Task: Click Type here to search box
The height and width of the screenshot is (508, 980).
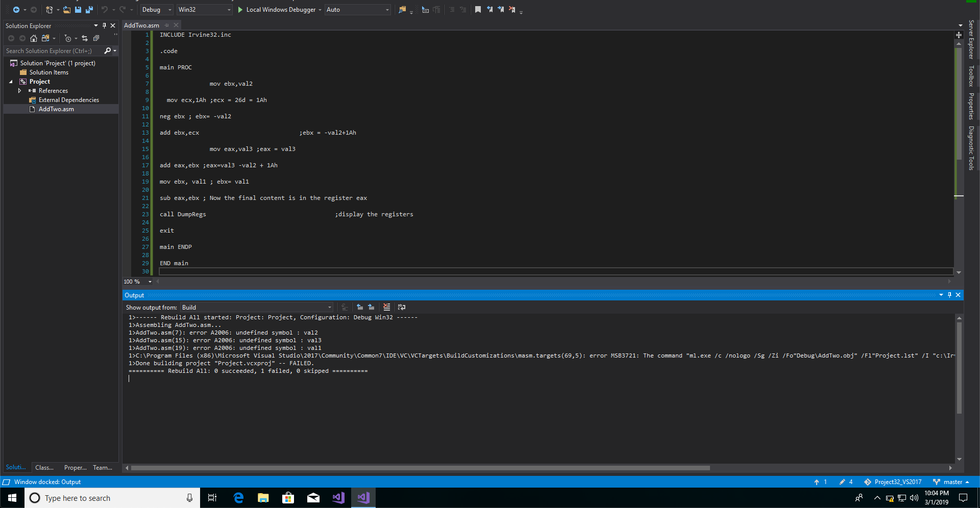Action: [x=111, y=498]
